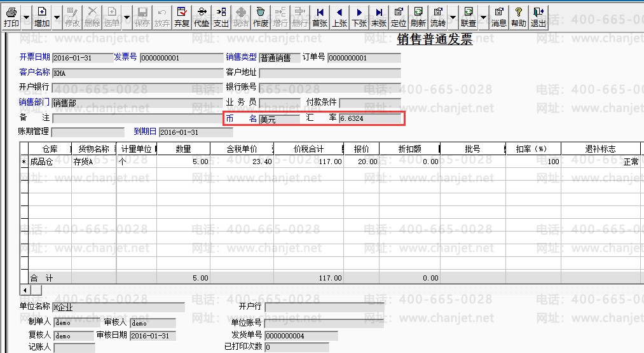Click the 仓库 column header
Screen dimensions: 644x353
coord(50,149)
